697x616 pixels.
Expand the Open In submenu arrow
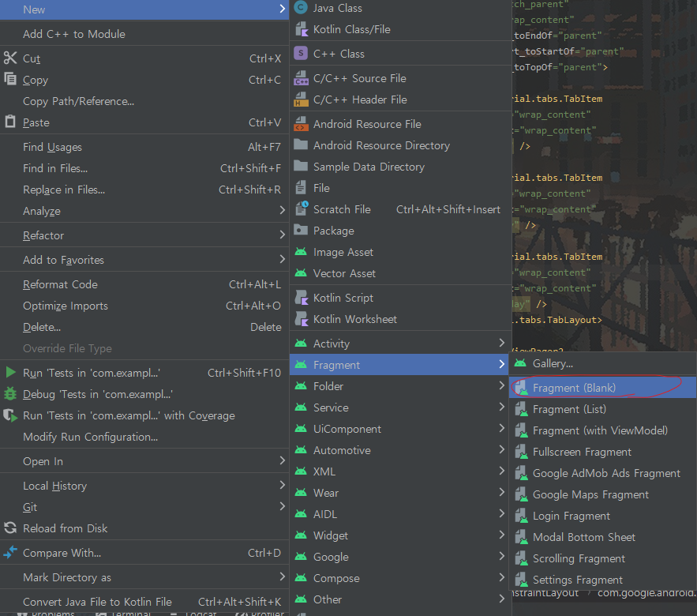tap(282, 460)
